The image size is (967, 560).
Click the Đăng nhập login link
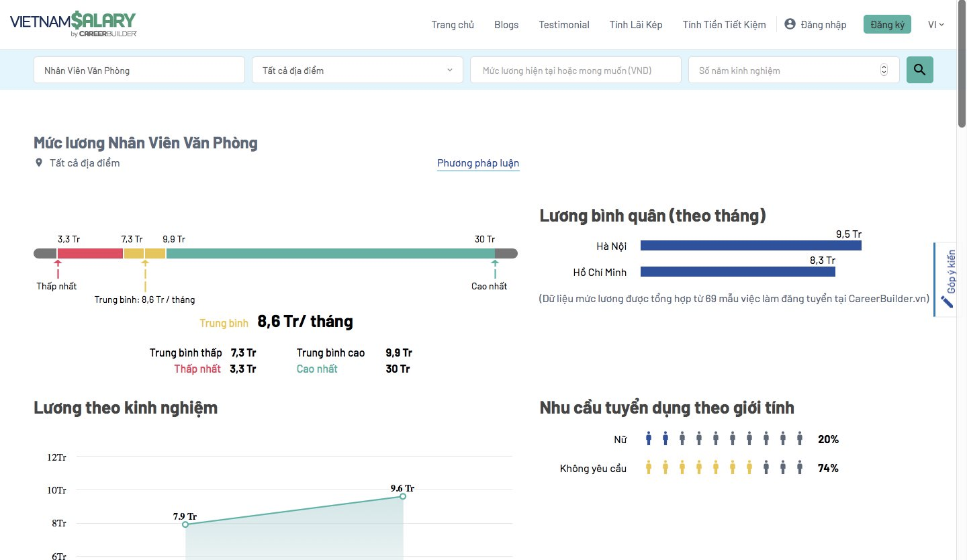(823, 24)
